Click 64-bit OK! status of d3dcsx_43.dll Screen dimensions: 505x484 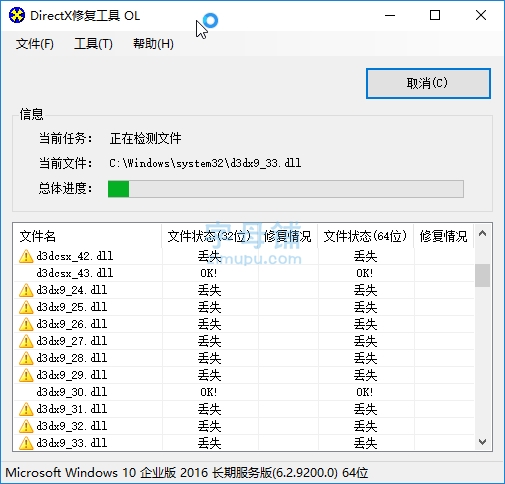coord(365,273)
